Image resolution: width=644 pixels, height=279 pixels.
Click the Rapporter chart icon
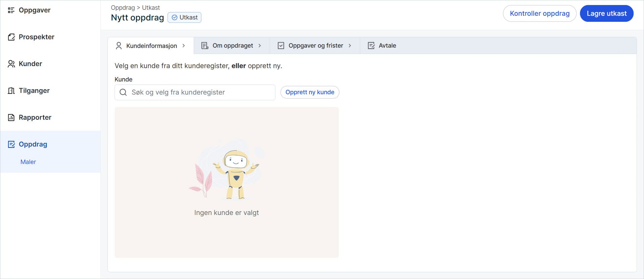[11, 118]
